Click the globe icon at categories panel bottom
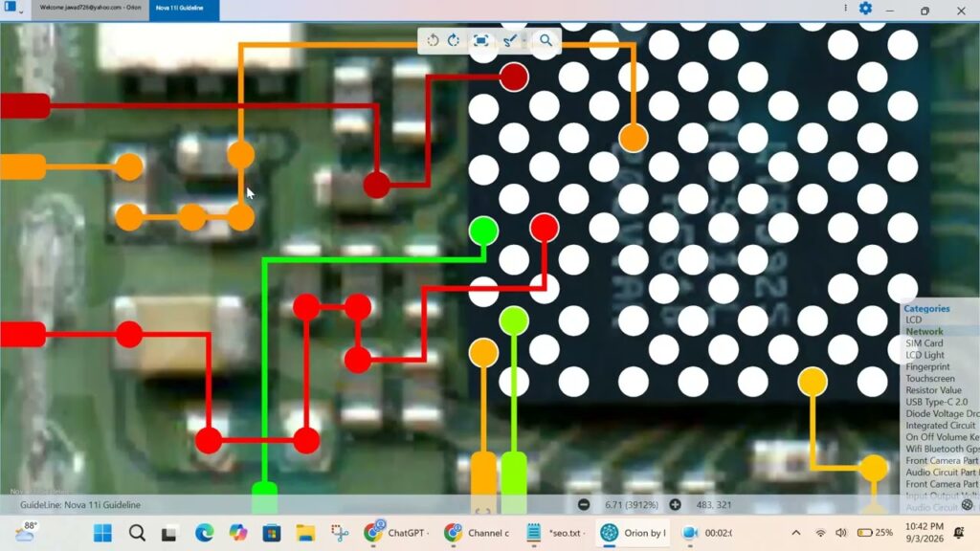 pos(968,505)
